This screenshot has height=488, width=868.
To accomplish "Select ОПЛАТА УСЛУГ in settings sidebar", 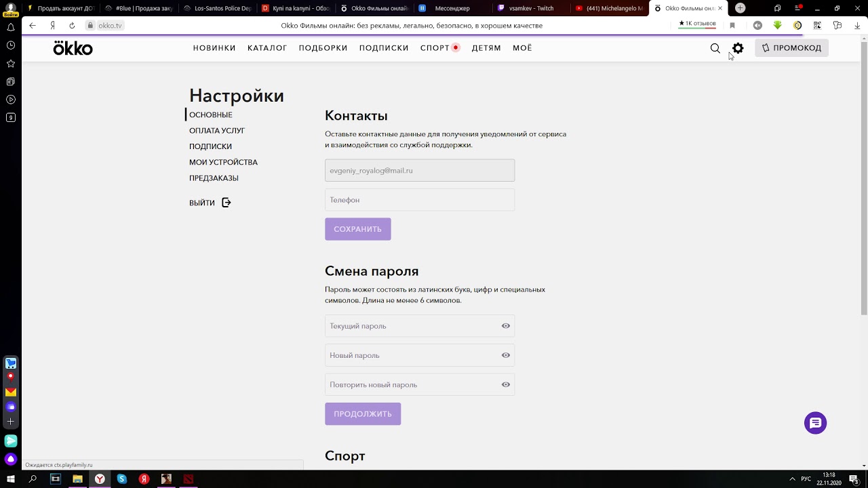I will (x=217, y=130).
